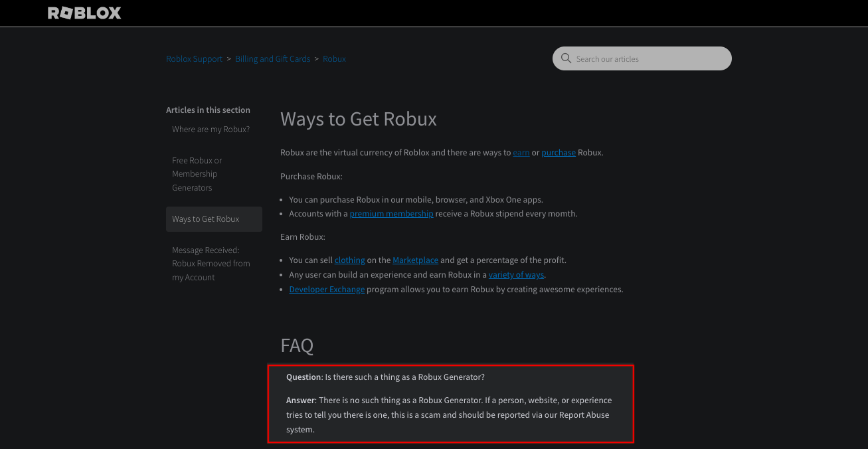The width and height of the screenshot is (868, 449).
Task: Click the Ways to Get Robux page title
Action: (359, 119)
